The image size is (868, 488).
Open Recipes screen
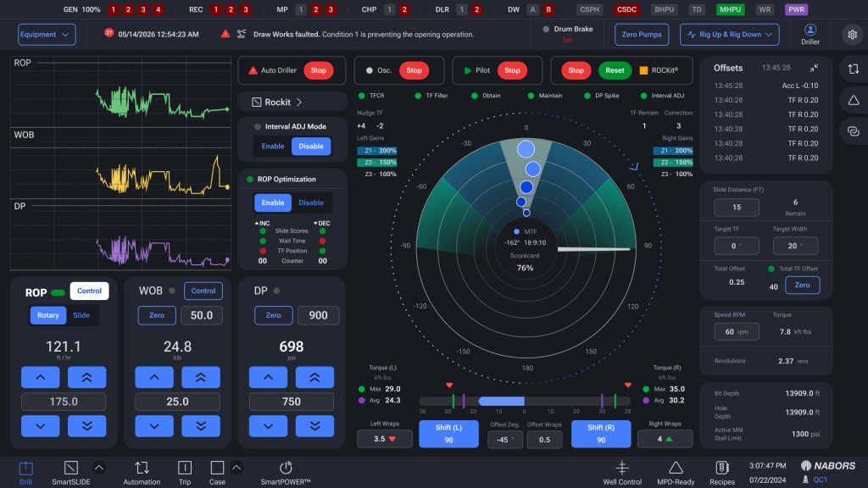pos(722,473)
